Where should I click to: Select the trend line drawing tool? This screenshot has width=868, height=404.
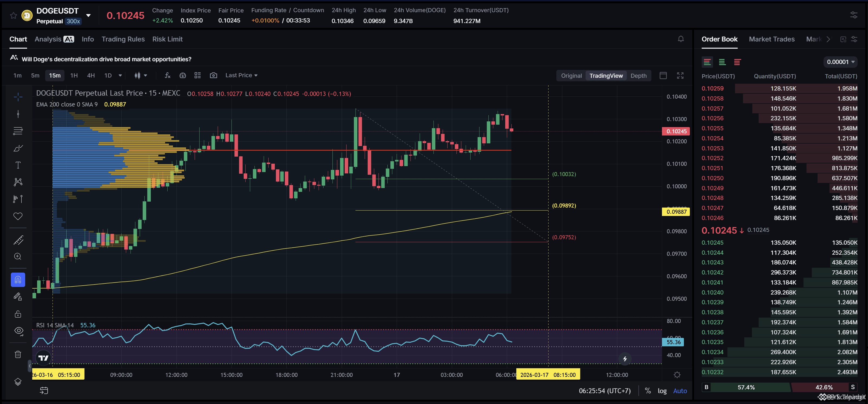click(18, 114)
